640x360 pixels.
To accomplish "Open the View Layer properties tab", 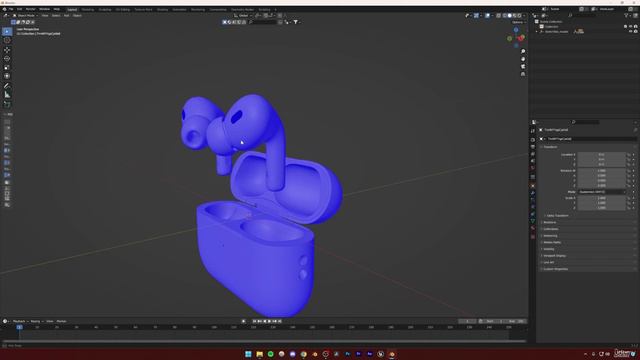I will (533, 154).
